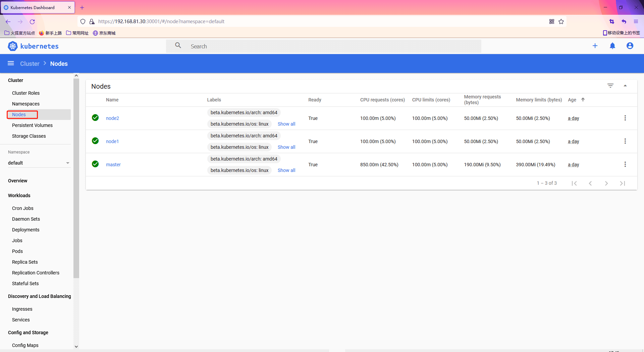Select Namespaces in sidebar

(x=26, y=104)
